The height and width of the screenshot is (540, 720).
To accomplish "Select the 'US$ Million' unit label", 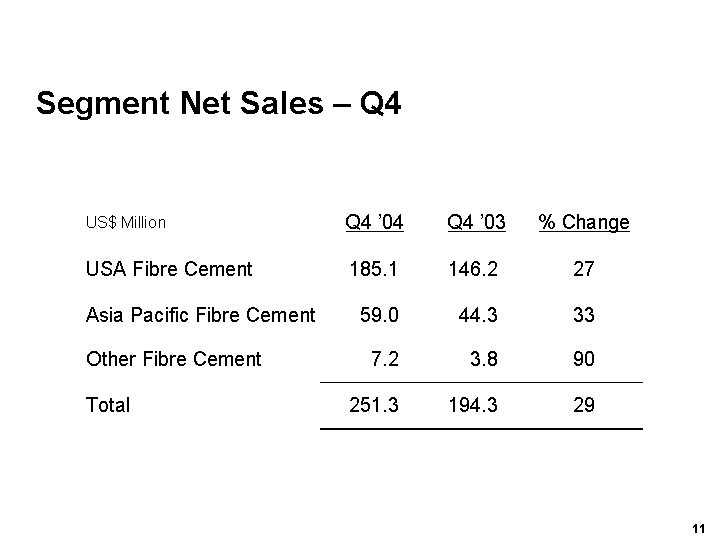I will pyautogui.click(x=126, y=223).
